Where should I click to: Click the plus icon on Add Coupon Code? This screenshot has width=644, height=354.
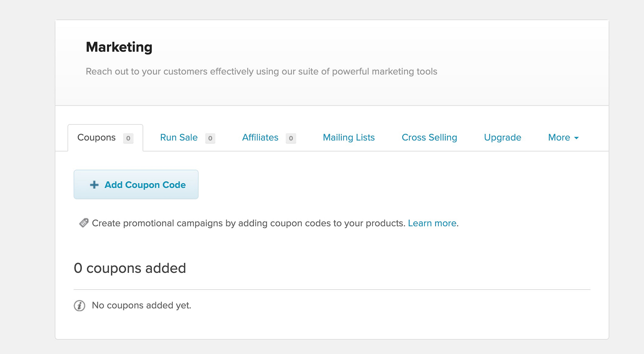[94, 185]
